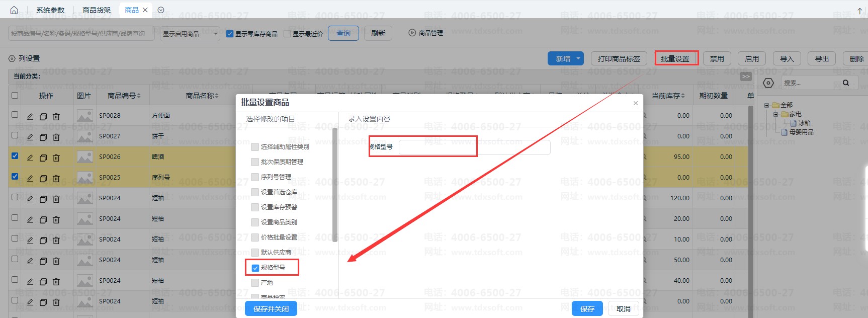
Task: Click the hexagon settings icon above category tree
Action: (x=768, y=83)
